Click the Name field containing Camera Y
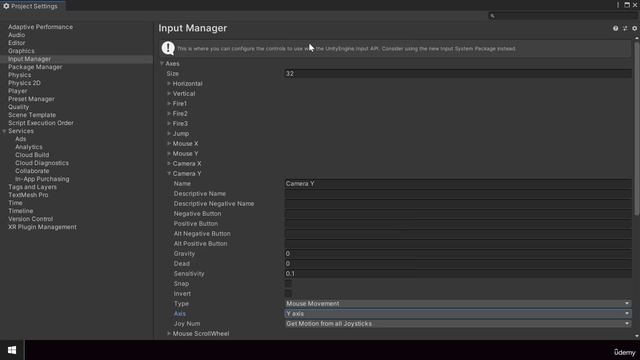The width and height of the screenshot is (640, 360). click(458, 184)
